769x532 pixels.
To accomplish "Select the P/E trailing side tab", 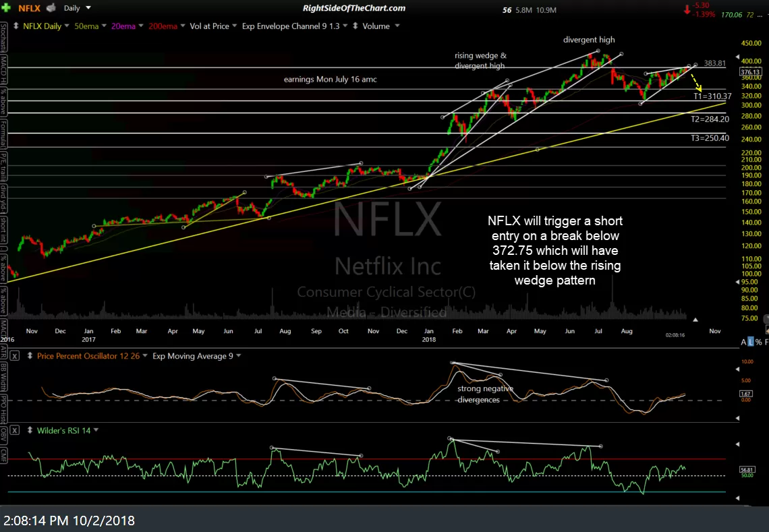I will click(3, 167).
